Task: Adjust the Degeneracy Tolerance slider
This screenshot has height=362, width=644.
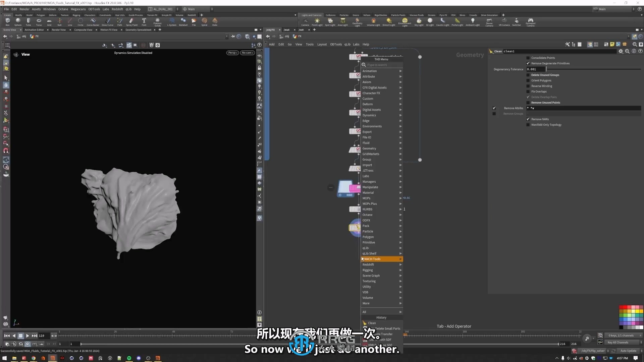Action: click(594, 69)
